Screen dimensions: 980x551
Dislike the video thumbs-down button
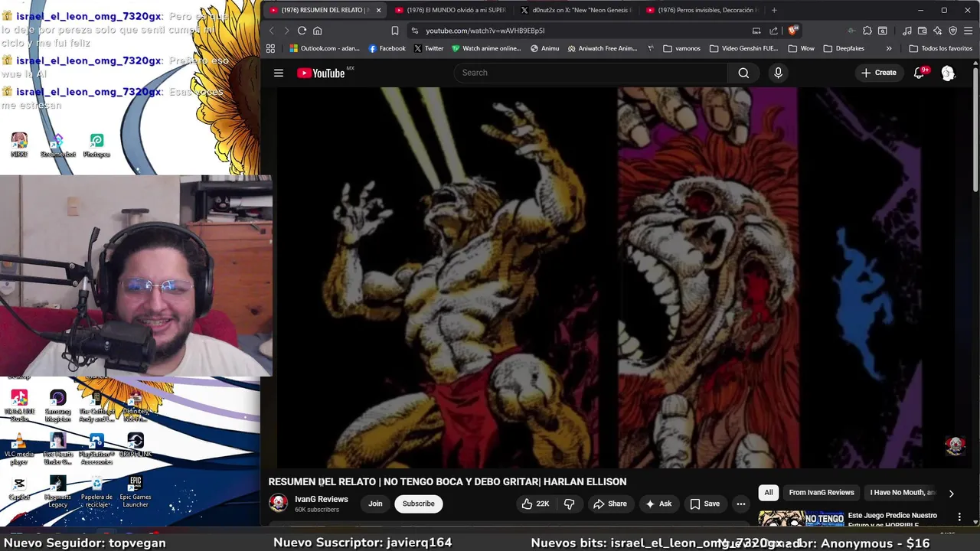coord(569,504)
